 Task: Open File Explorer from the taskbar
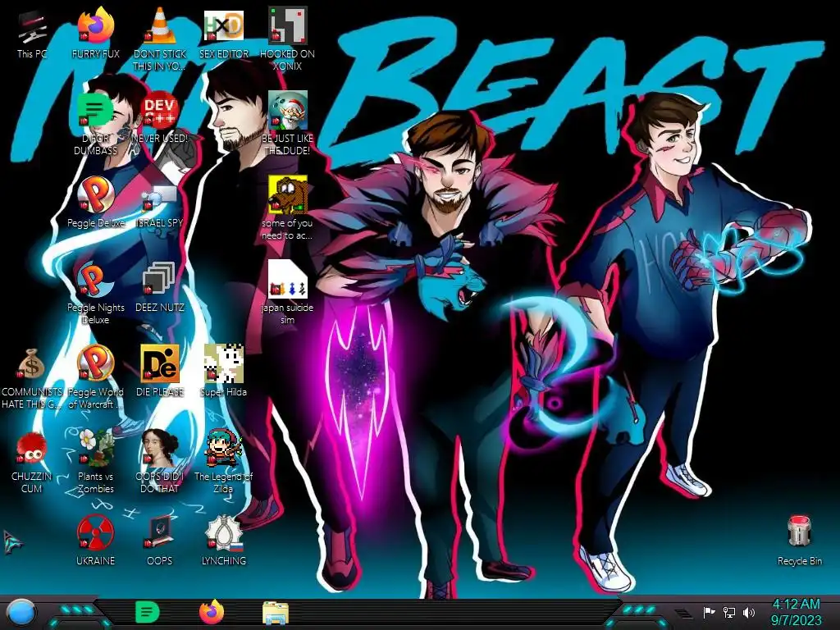pos(276,613)
